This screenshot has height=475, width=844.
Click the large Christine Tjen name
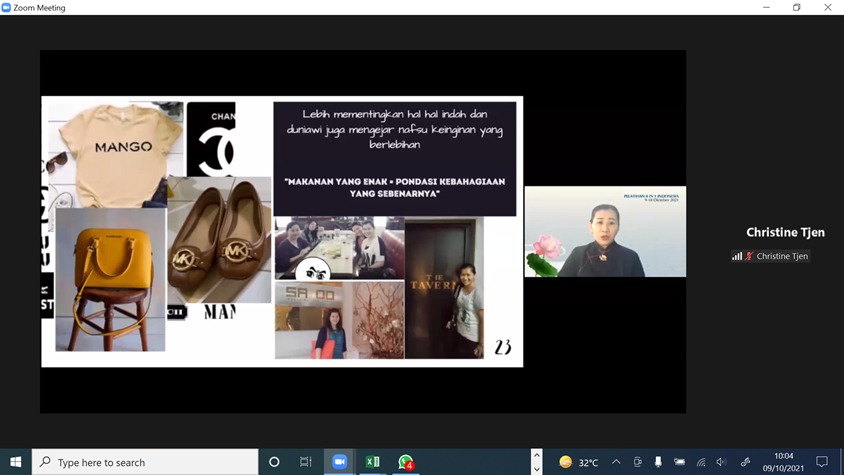point(785,232)
